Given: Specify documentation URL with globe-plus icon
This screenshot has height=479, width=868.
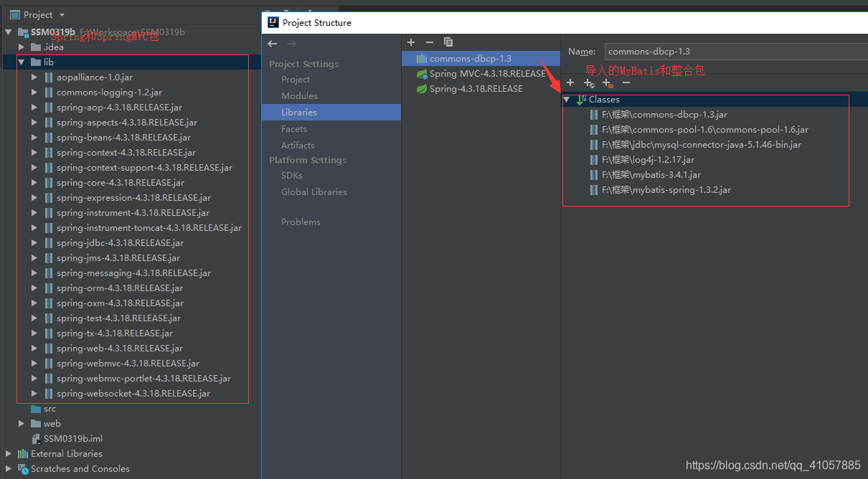Looking at the screenshot, I should [589, 83].
